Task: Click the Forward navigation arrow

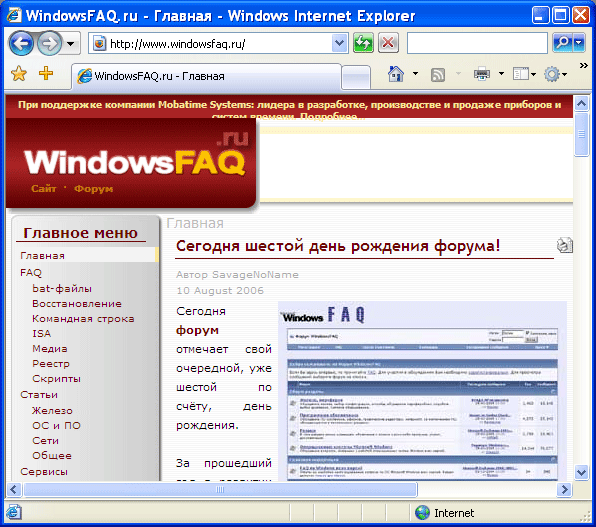Action: (x=49, y=43)
